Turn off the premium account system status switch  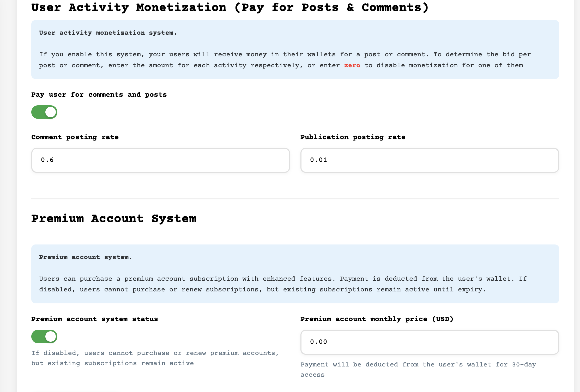click(x=44, y=336)
